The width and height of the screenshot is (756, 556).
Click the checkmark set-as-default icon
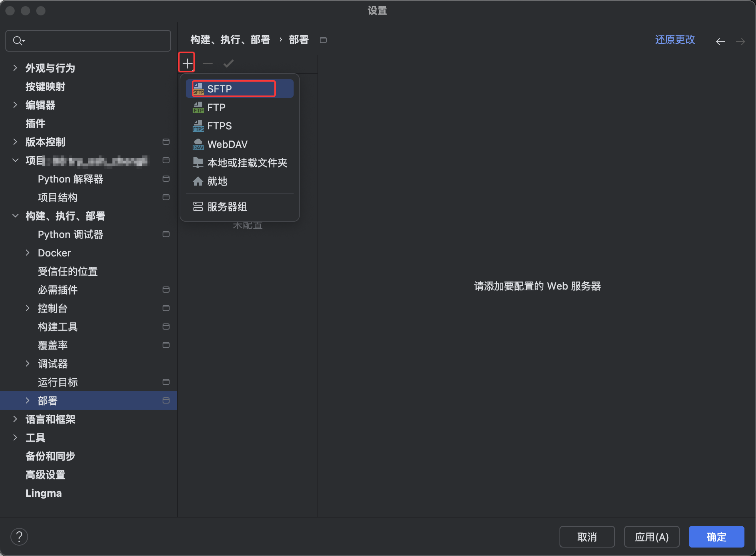pos(228,63)
